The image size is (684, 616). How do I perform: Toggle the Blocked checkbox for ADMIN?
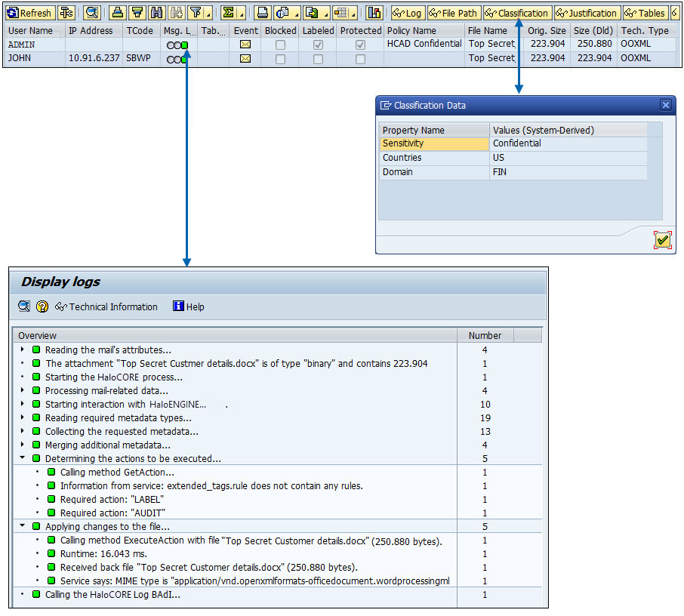coord(281,45)
